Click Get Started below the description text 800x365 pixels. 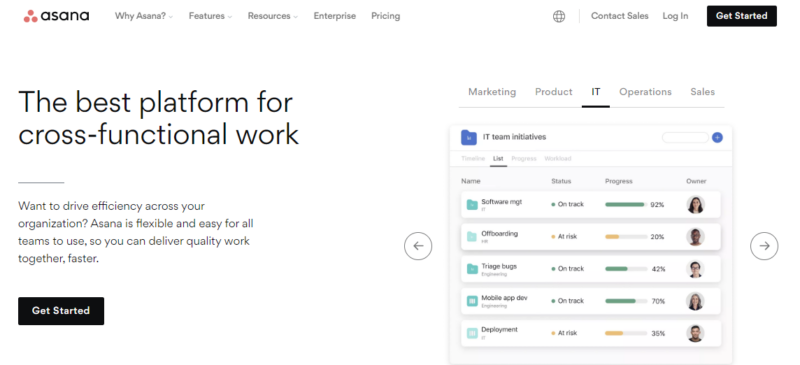click(61, 311)
